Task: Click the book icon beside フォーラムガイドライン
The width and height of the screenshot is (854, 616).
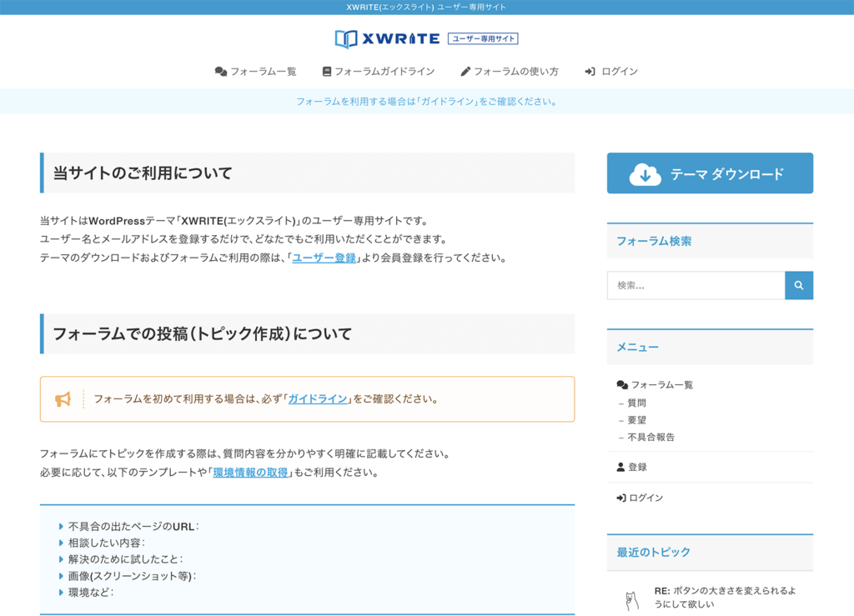Action: (325, 71)
